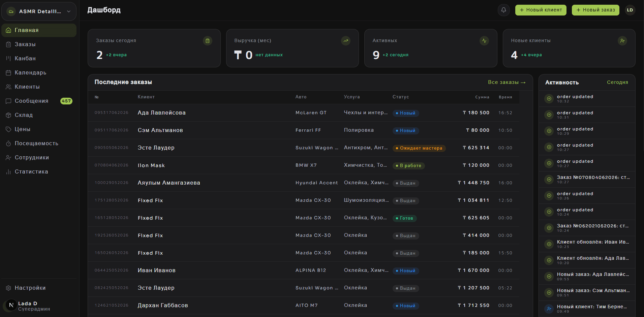Click Сегодня filter in Активность panel
Screen dimensions: 644x317
pos(617,82)
